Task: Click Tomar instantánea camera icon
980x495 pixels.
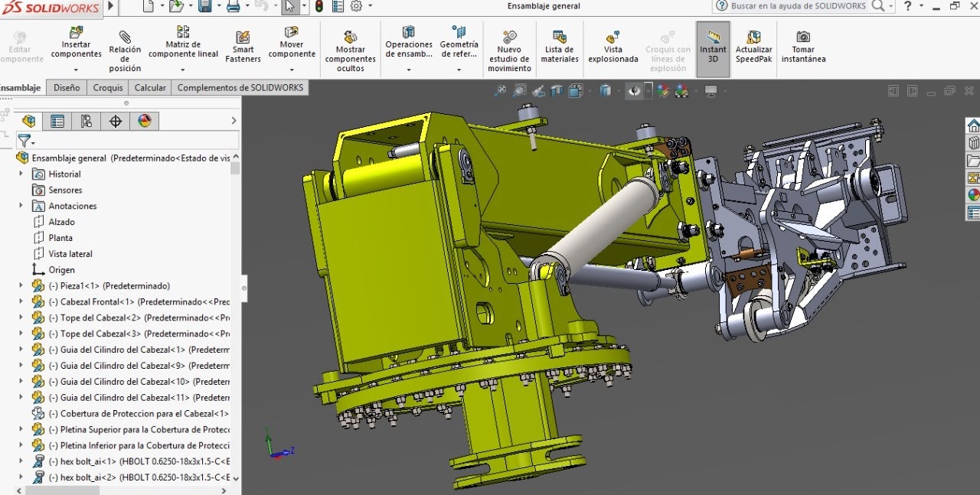Action: (x=803, y=37)
